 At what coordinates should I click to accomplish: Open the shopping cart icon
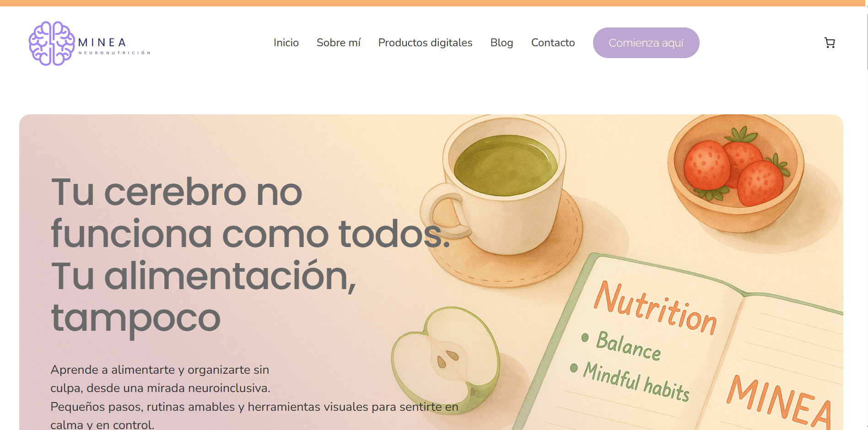[830, 43]
